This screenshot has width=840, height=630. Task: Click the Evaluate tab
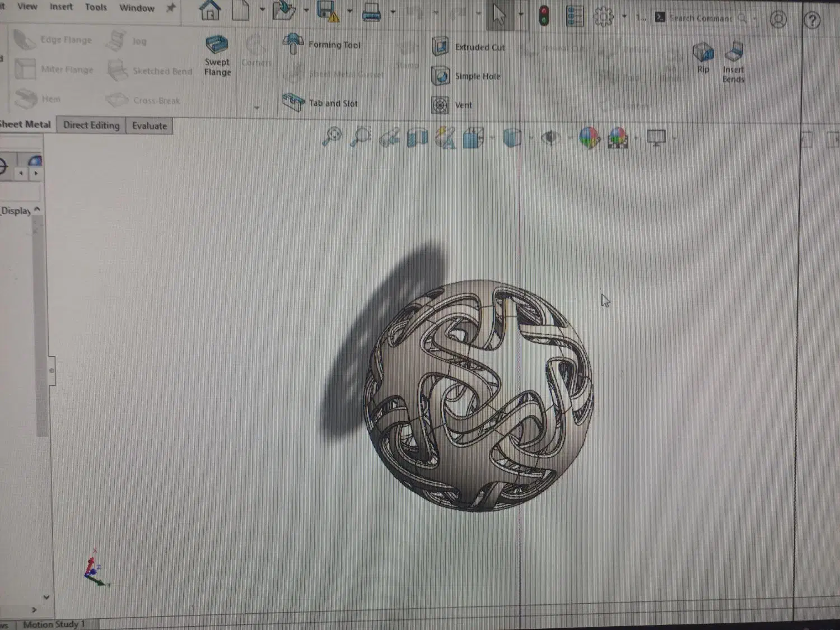pyautogui.click(x=149, y=125)
